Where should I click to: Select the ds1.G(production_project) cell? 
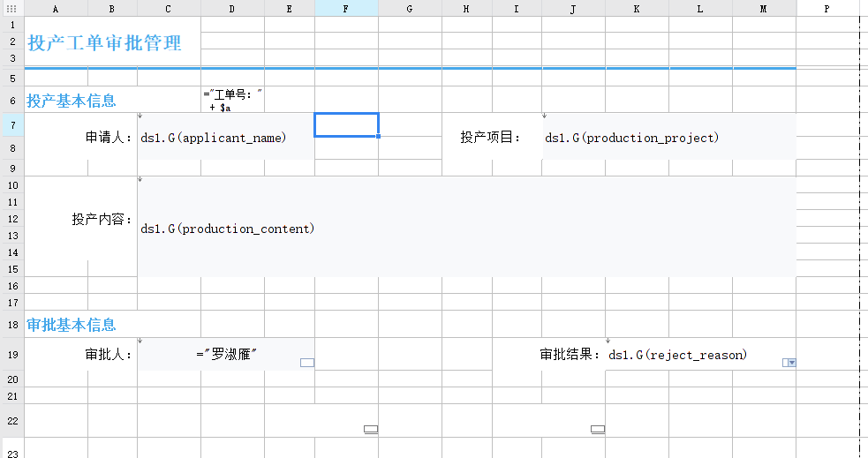pos(669,137)
